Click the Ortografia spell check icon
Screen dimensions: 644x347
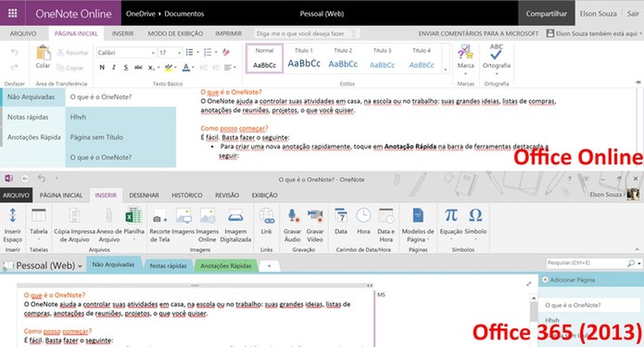tap(496, 51)
